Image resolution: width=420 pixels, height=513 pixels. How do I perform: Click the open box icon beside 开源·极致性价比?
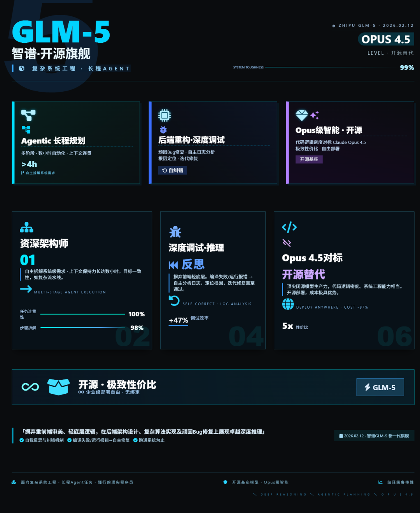click(58, 387)
